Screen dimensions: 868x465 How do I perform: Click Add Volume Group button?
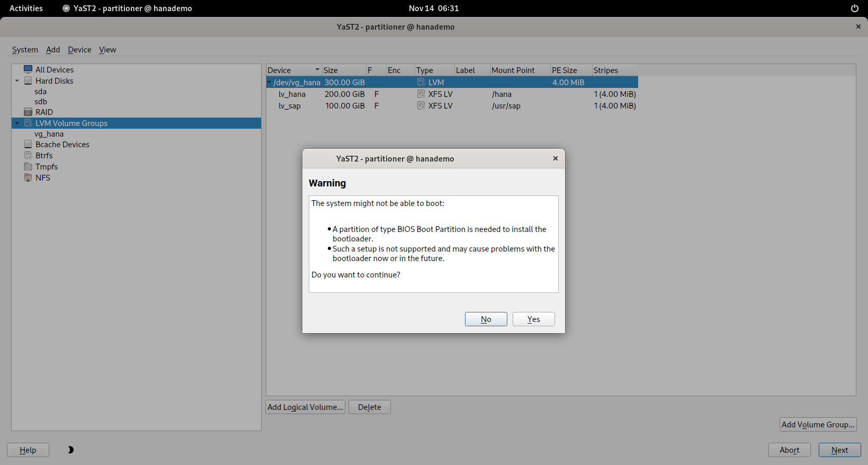coord(818,424)
